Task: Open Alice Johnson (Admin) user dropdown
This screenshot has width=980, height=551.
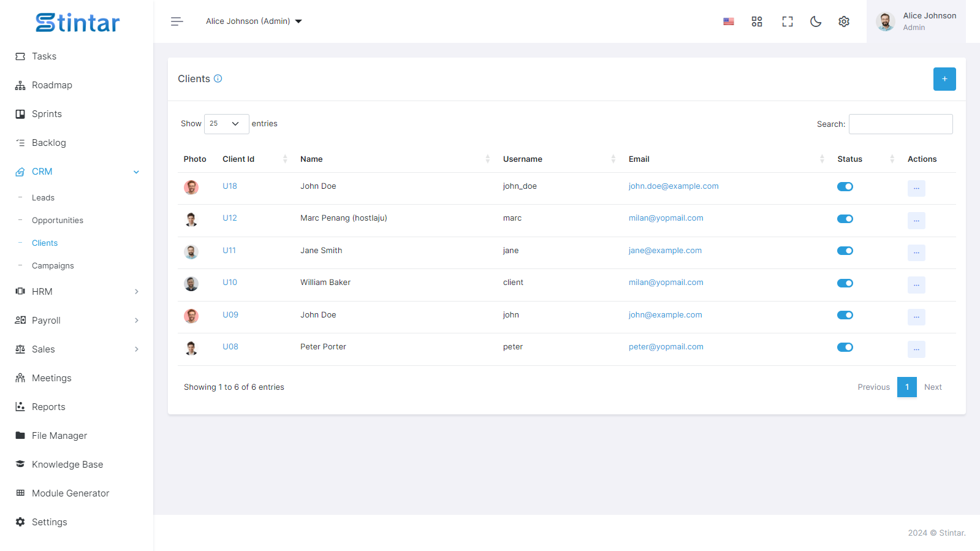Action: coord(254,21)
